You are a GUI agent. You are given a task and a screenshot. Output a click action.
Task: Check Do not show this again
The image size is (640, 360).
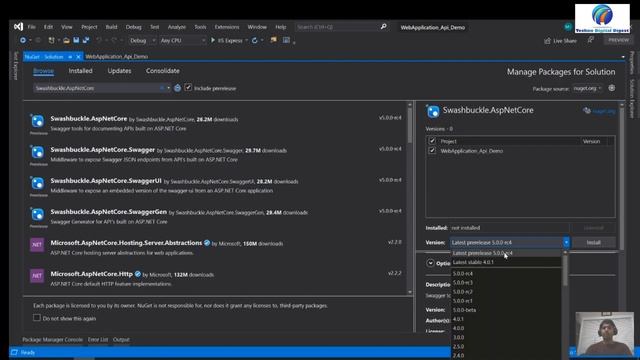pos(37,318)
